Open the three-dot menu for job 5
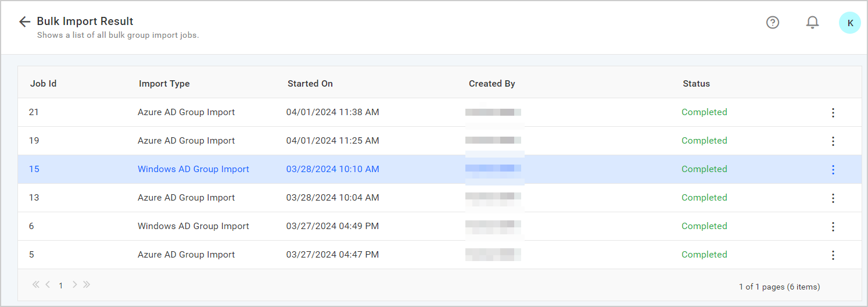 [833, 255]
